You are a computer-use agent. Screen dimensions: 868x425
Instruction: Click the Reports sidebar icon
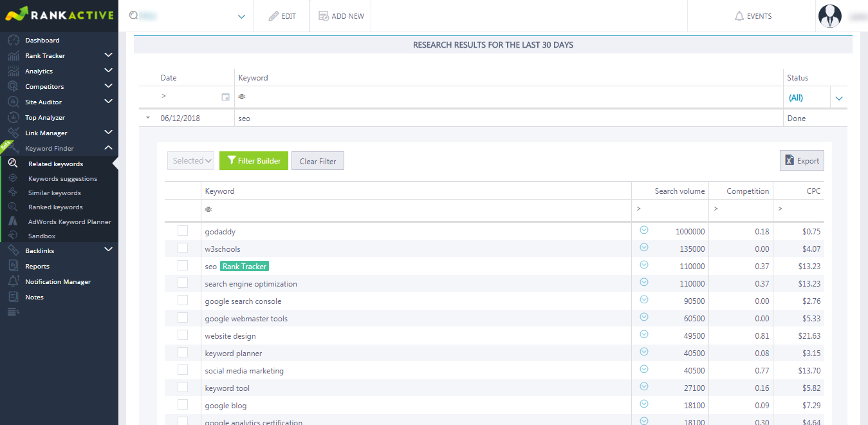[13, 266]
